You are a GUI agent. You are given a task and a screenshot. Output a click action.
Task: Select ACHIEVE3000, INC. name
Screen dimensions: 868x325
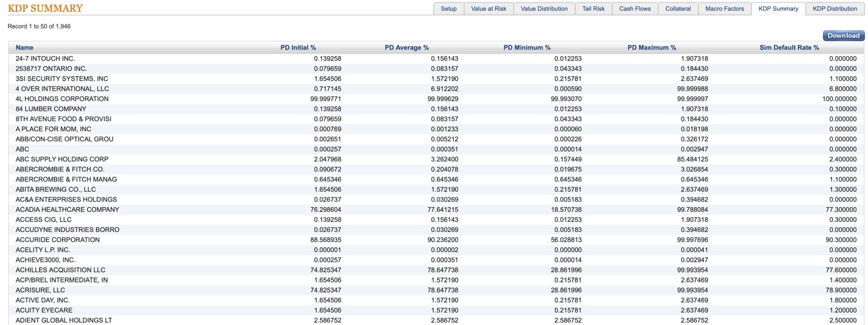pyautogui.click(x=46, y=260)
